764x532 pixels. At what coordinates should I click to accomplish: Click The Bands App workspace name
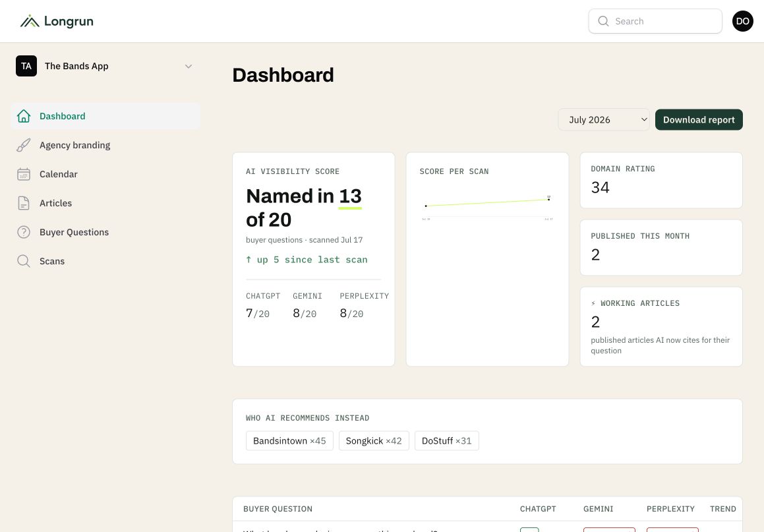[76, 67]
